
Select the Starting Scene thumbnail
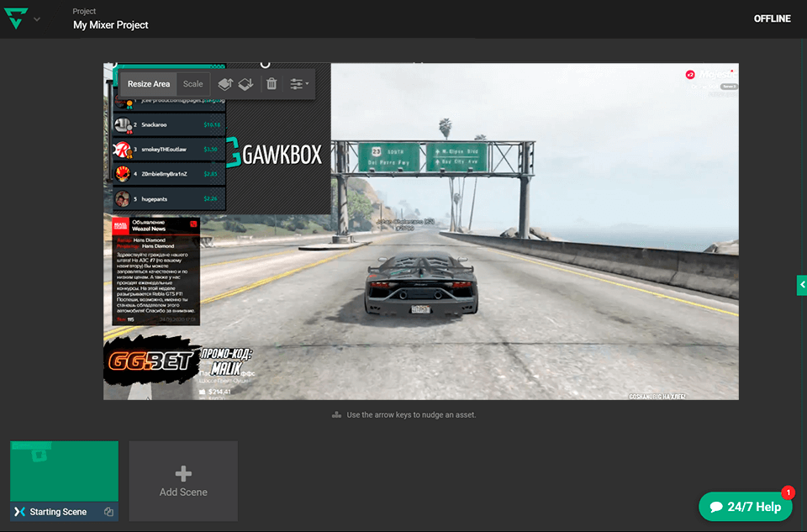[x=65, y=471]
